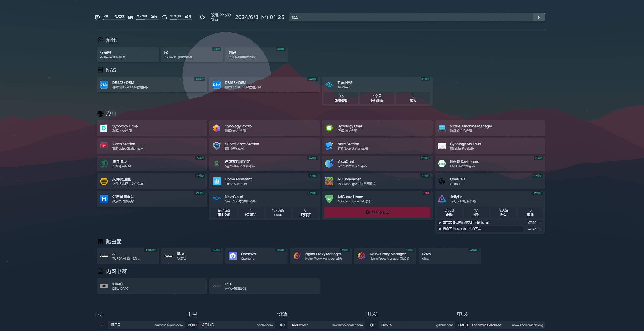Collapse the 路由器 section header

tap(110, 241)
